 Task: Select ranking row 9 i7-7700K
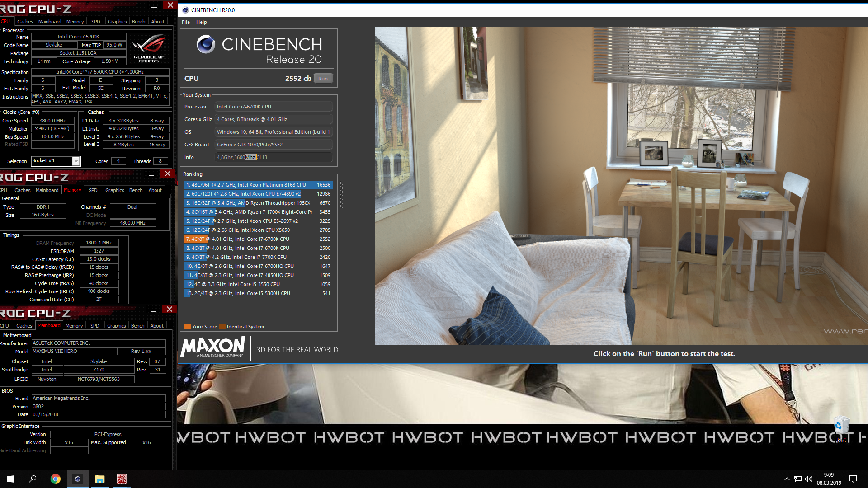pyautogui.click(x=258, y=257)
